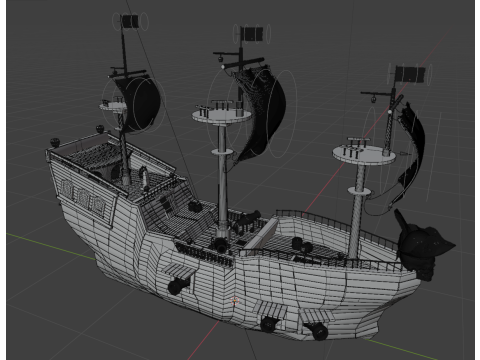Viewport: 480px width, 360px height.
Task: Select the middle mast's crow's nest platform
Action: (221, 115)
